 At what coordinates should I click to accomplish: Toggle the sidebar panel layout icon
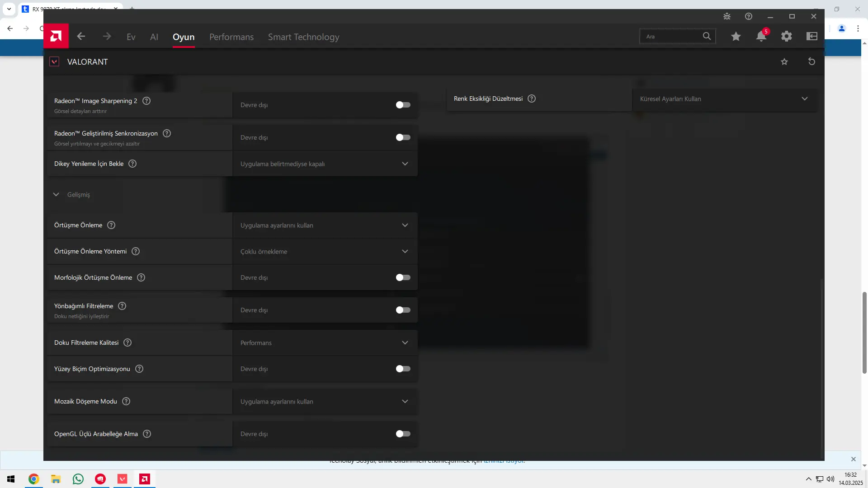pos(812,36)
